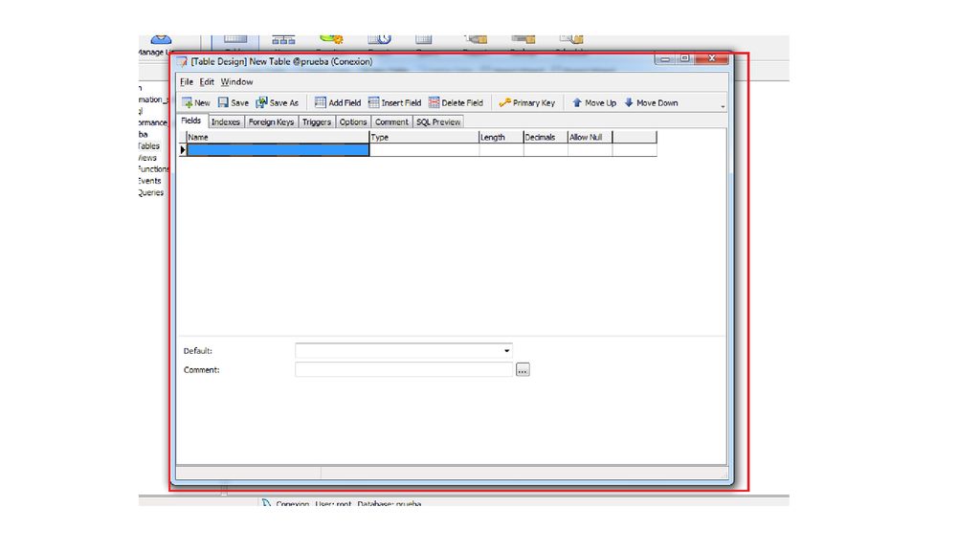Switch to the Options tab
Image resolution: width=980 pixels, height=551 pixels.
353,121
